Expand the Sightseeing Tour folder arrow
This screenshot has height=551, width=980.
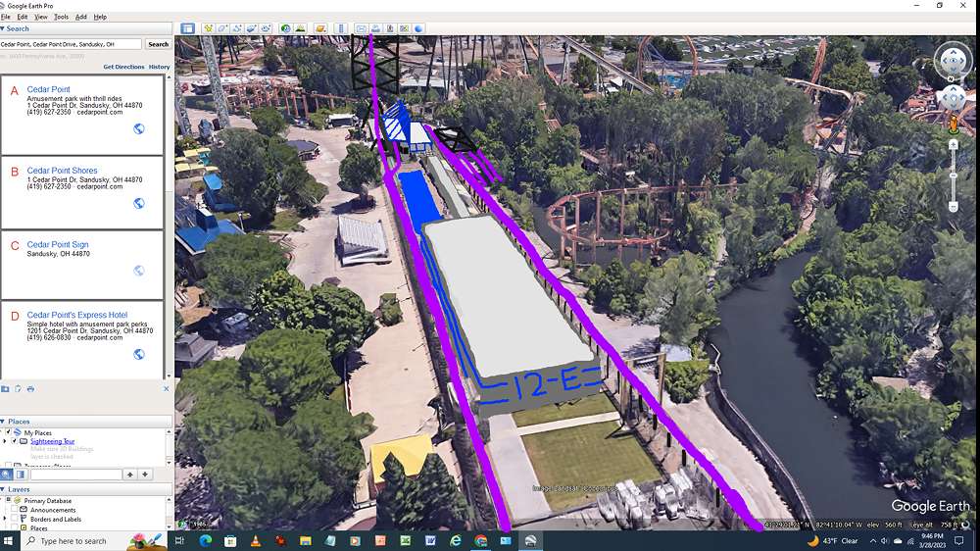5,441
